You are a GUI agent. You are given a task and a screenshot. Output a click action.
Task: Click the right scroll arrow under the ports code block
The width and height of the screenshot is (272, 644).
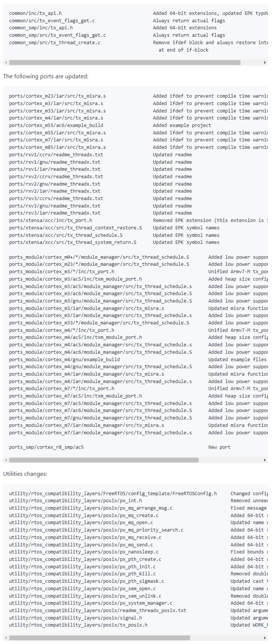(x=265, y=460)
